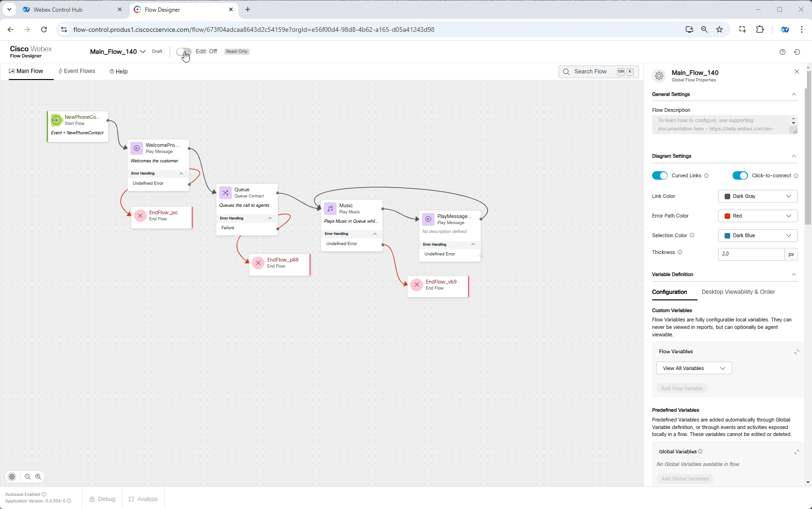Disable the Click-to-connect toggle
The image size is (812, 509).
tap(740, 175)
